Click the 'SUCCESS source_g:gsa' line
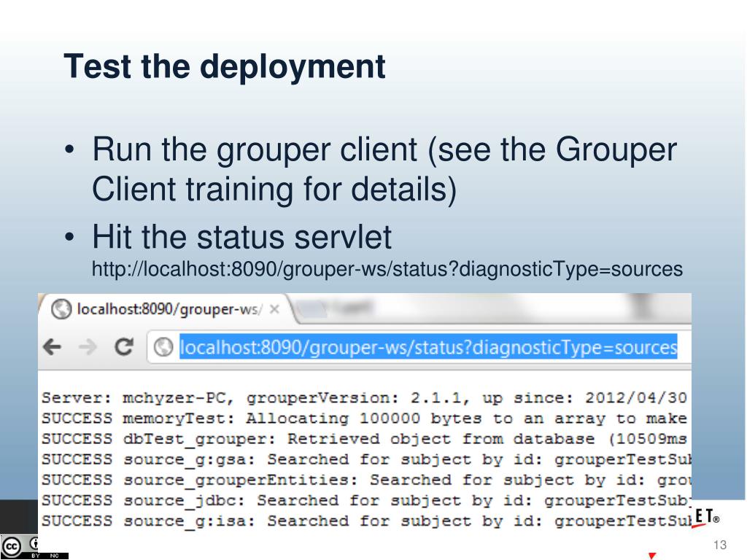 point(366,459)
